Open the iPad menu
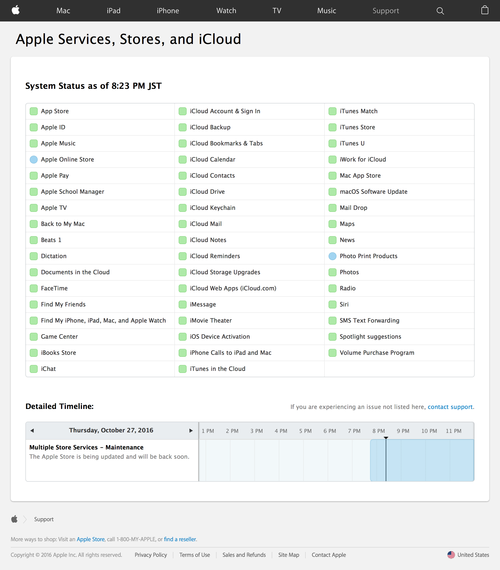The height and width of the screenshot is (570, 500). [113, 11]
